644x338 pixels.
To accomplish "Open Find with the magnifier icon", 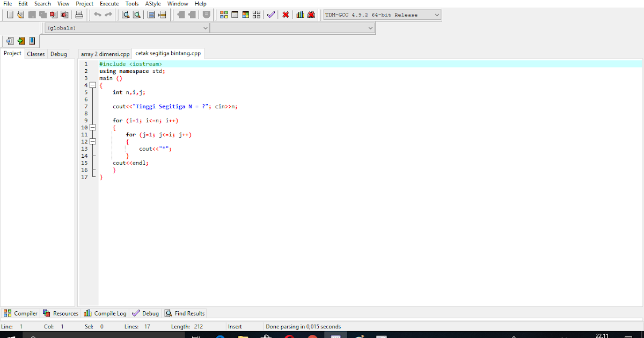I will 126,14.
